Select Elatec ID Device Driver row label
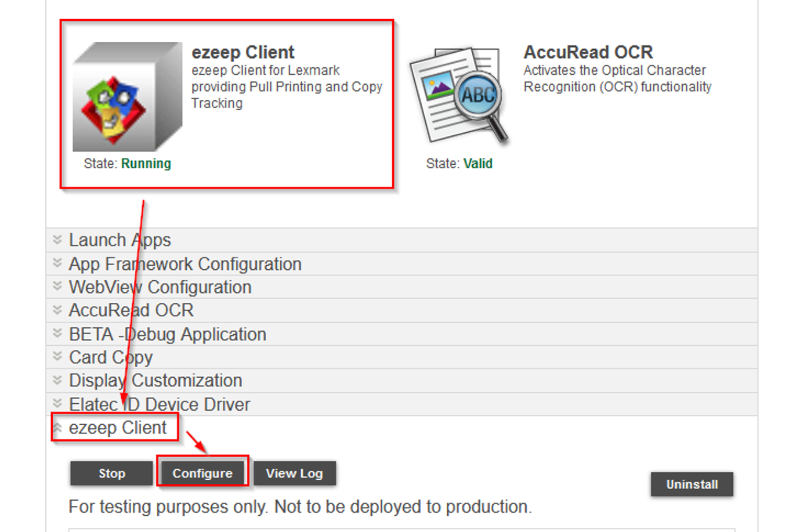The height and width of the screenshot is (532, 789). tap(160, 404)
